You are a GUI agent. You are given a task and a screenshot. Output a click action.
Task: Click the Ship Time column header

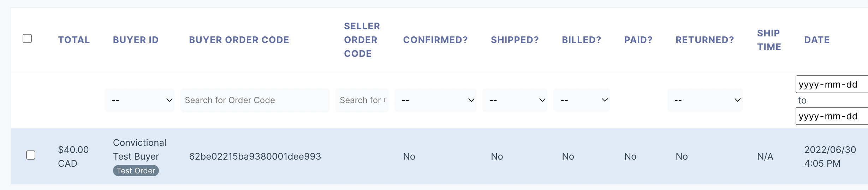pyautogui.click(x=769, y=40)
